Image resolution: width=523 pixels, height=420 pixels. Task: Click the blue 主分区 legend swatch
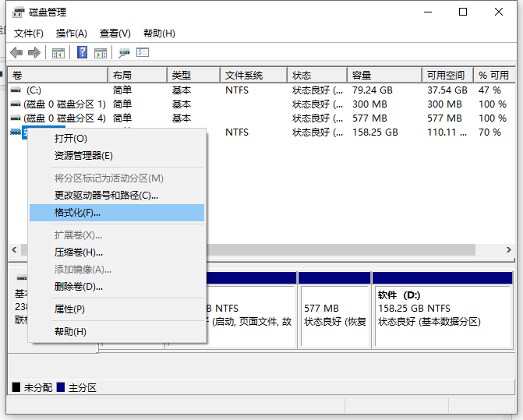tap(60, 387)
